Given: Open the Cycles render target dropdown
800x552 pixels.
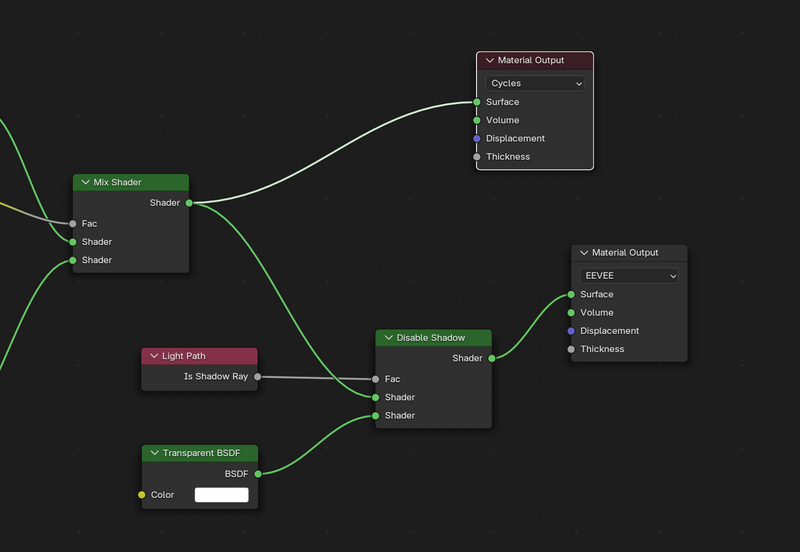Looking at the screenshot, I should (535, 83).
